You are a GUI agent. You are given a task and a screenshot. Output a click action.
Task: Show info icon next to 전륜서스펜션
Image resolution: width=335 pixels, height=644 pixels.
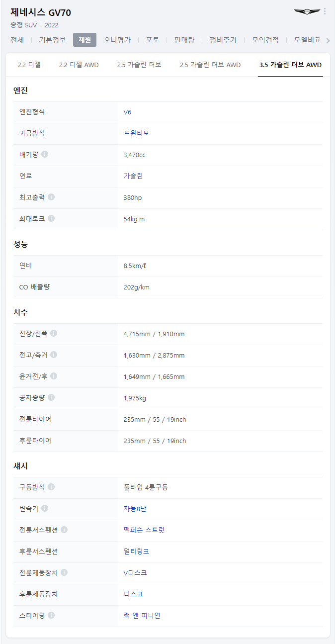point(64,530)
